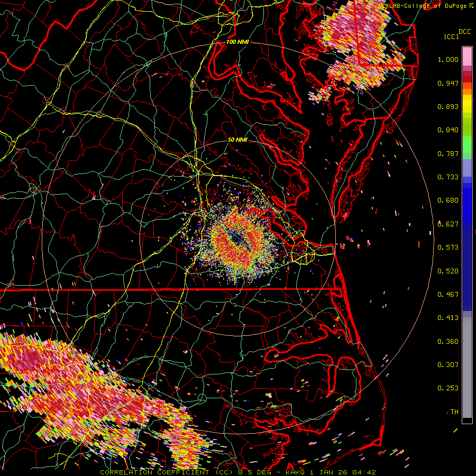476x476 pixels.
Task: Click the TH threshold label
Action: 454,412
